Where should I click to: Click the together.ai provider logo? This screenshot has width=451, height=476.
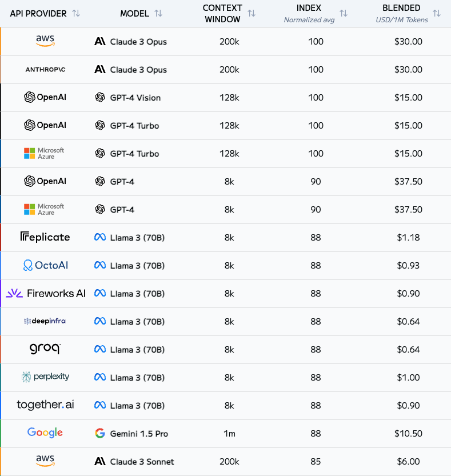click(x=45, y=405)
